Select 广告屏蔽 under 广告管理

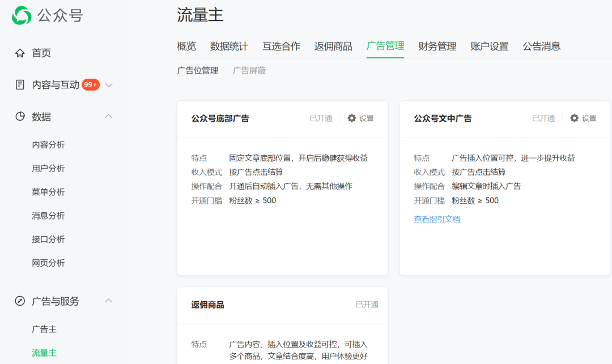(x=249, y=70)
